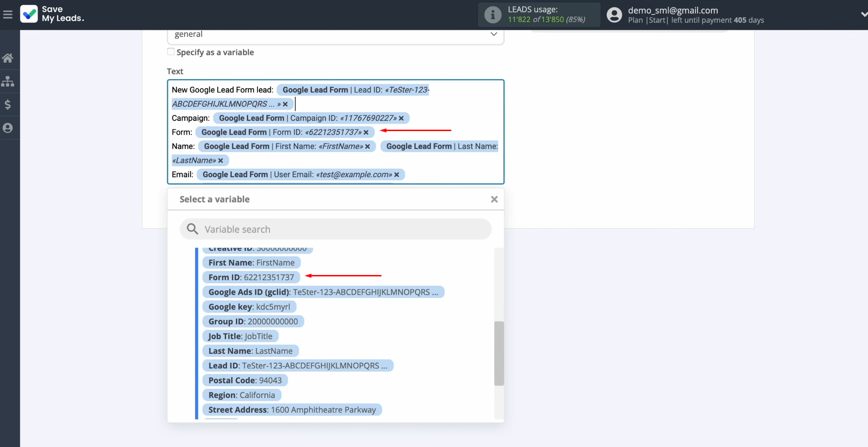
Task: Select the 'First Name: FirstName' variable
Action: [x=251, y=263]
